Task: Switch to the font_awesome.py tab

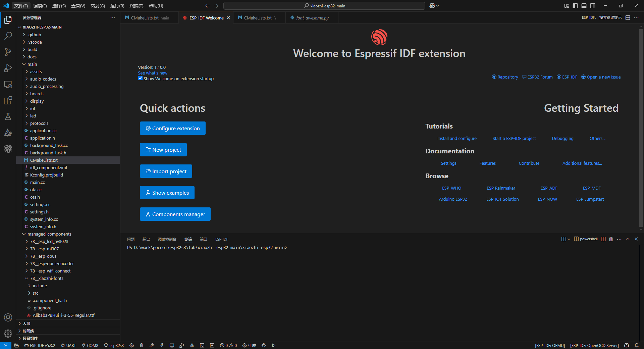Action: pyautogui.click(x=312, y=18)
